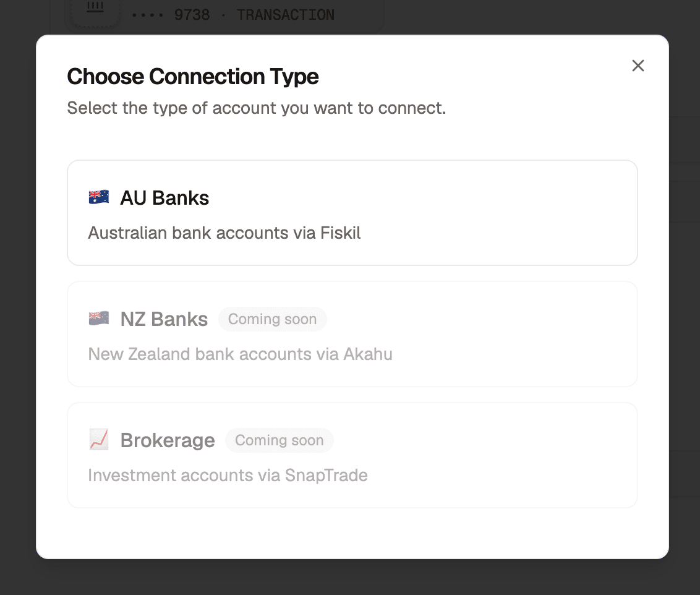Click the Brokerage heading text
The image size is (700, 595).
coord(168,440)
